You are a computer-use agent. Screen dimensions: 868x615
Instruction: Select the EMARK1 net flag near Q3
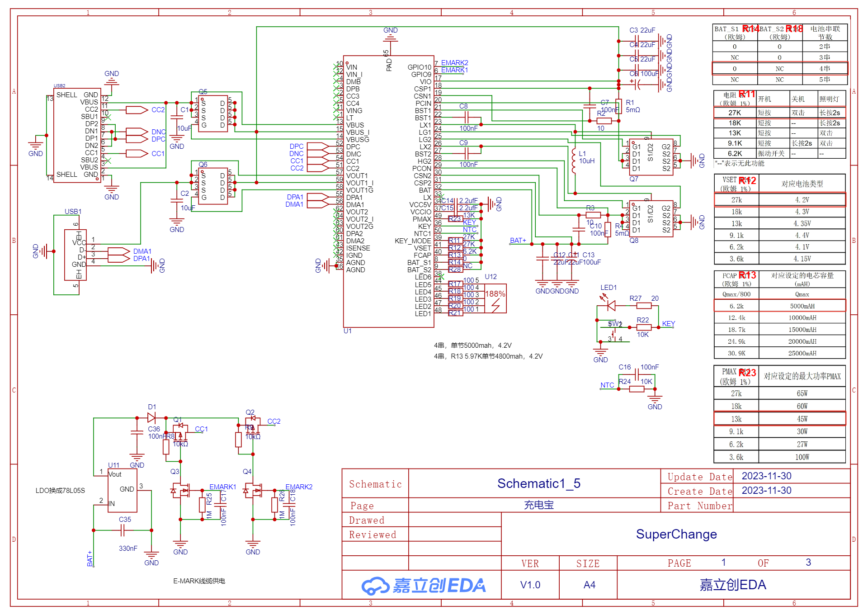222,487
